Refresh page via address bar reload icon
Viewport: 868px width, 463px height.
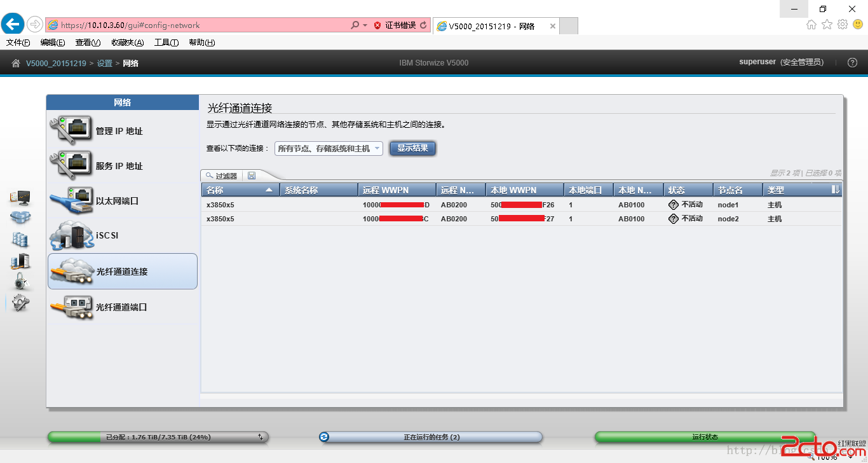coord(424,25)
